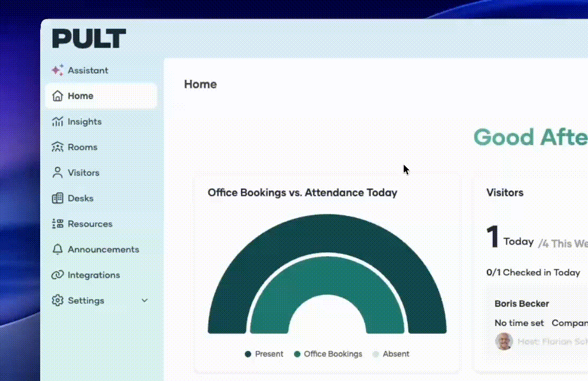Toggle the Absent legend item
Viewport: 588px width, 381px height.
click(x=391, y=354)
